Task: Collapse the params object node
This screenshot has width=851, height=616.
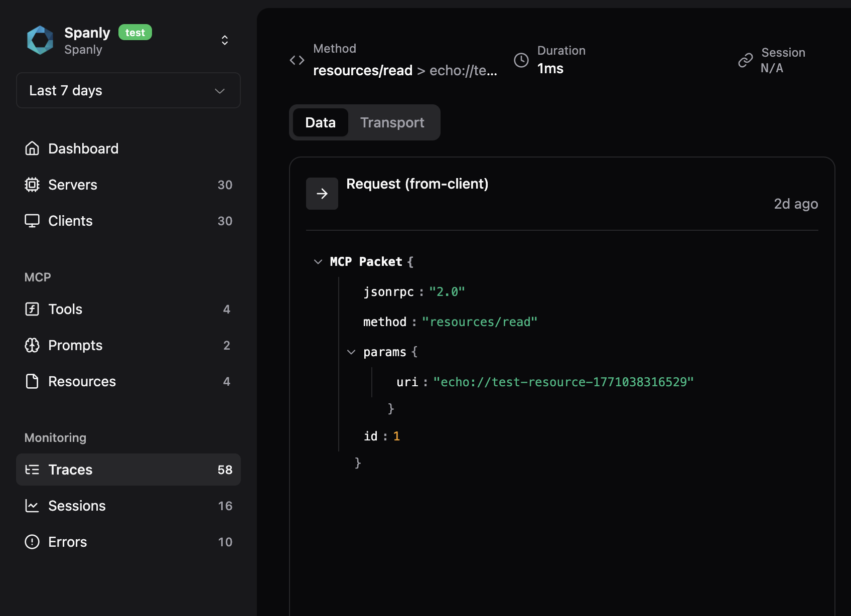Action: coord(351,352)
